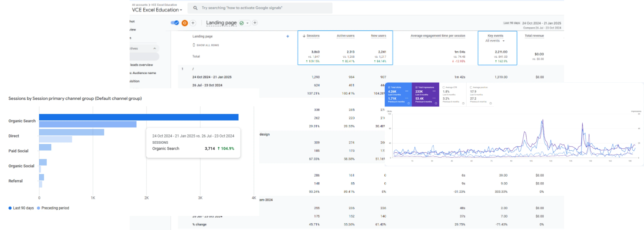Open help icon in Average CTR card
Screen dimensions: 644x230
(463, 103)
